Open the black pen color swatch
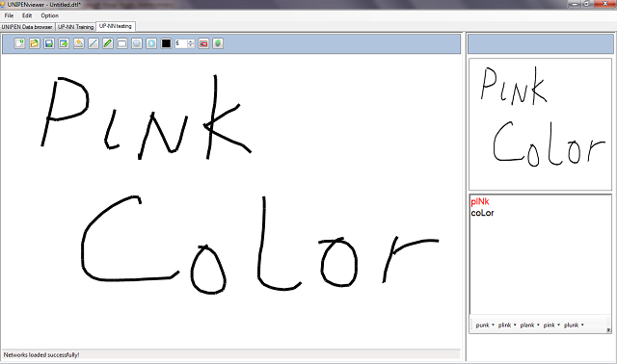617x364 pixels. [x=166, y=43]
